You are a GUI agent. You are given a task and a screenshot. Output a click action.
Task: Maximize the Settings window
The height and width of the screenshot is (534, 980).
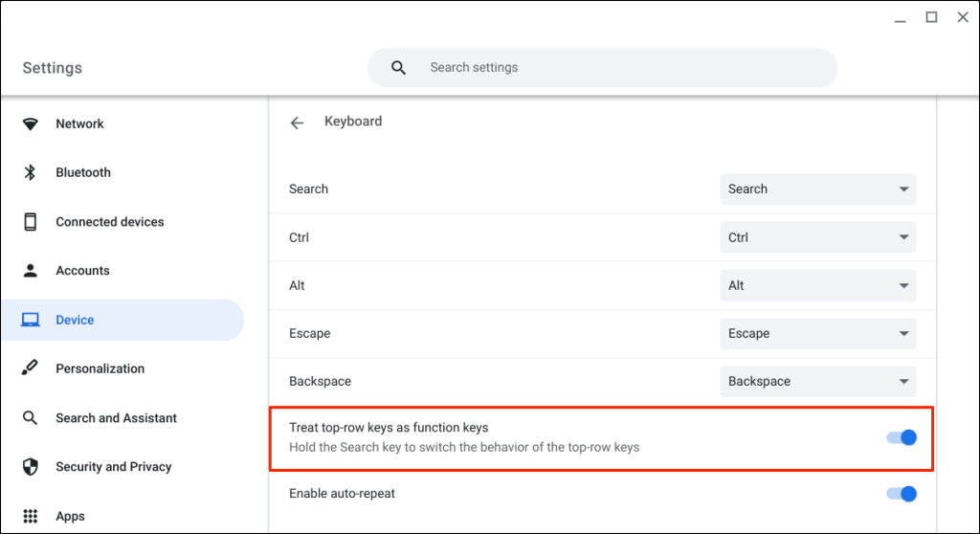click(931, 17)
